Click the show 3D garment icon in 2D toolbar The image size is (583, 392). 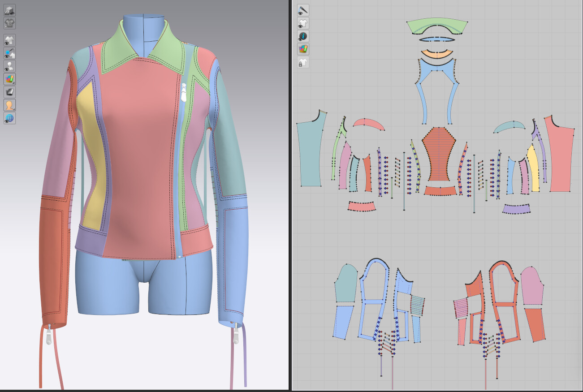[x=303, y=22]
